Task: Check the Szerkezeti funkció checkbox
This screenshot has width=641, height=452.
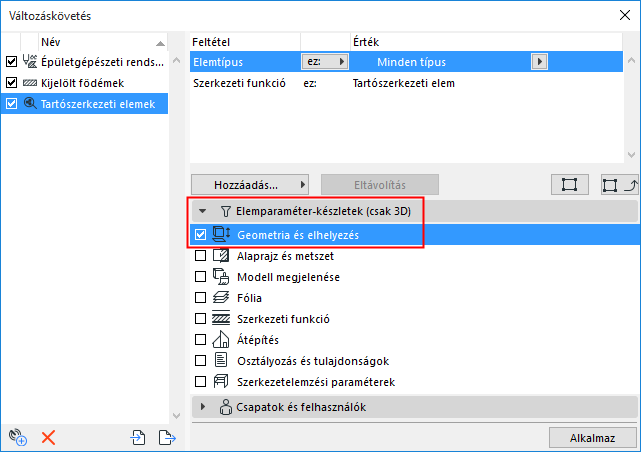Action: pyautogui.click(x=201, y=318)
